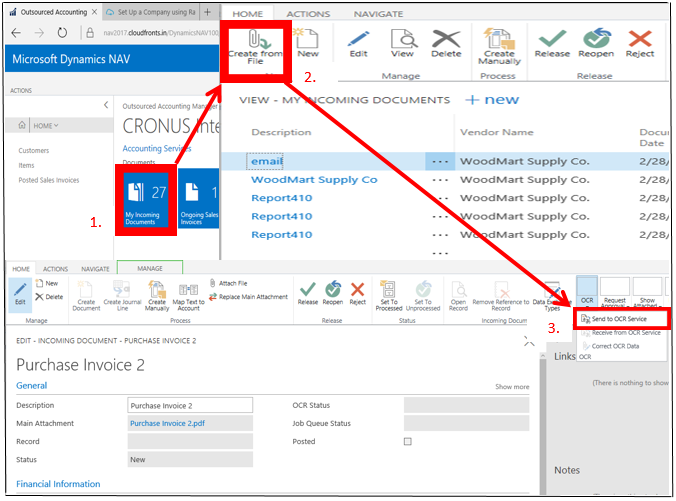Viewport: 676px width, 501px height.
Task: Click Reopen in the document ribbon
Action: [333, 293]
